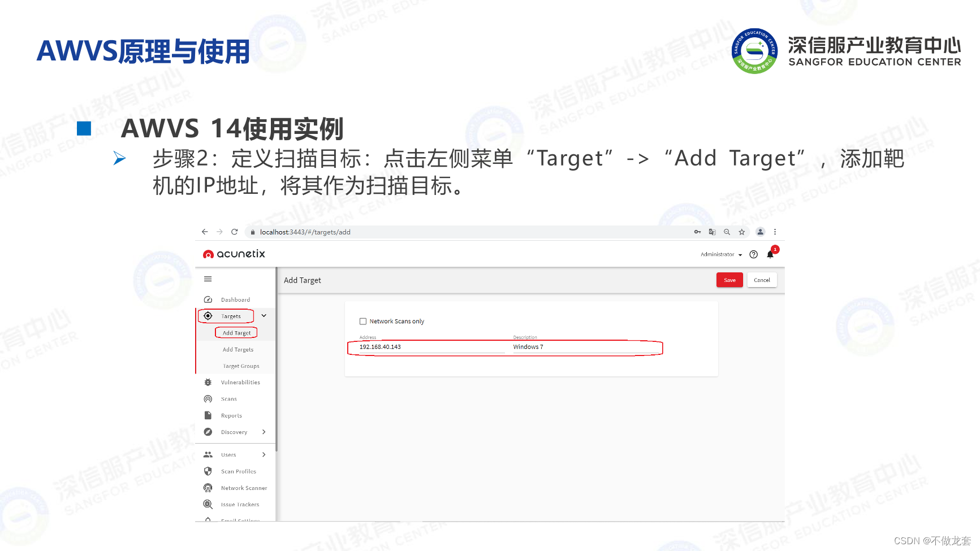980x551 pixels.
Task: Open the saved password key icon
Action: pyautogui.click(x=697, y=232)
